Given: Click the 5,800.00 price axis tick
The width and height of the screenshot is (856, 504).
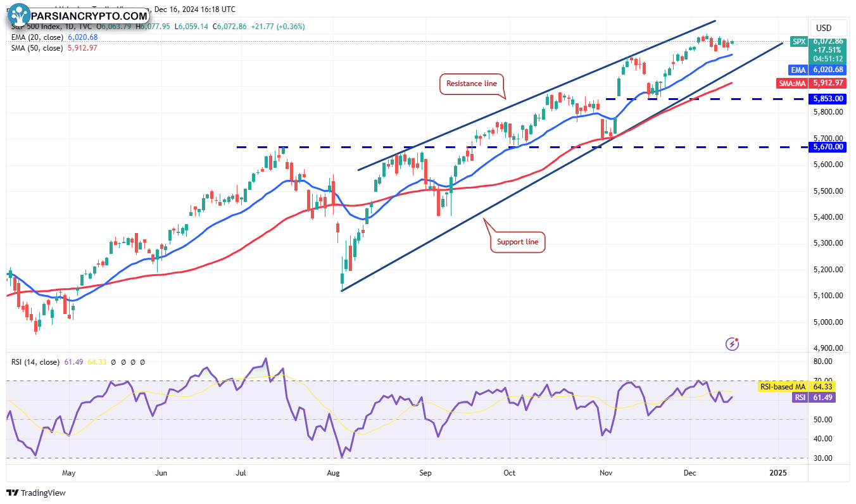Looking at the screenshot, I should point(828,112).
